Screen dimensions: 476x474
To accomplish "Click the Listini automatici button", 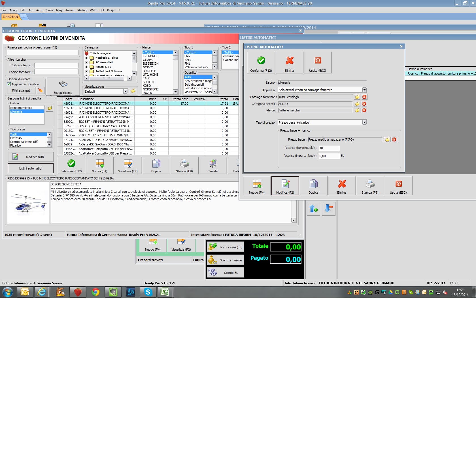I will [x=31, y=168].
